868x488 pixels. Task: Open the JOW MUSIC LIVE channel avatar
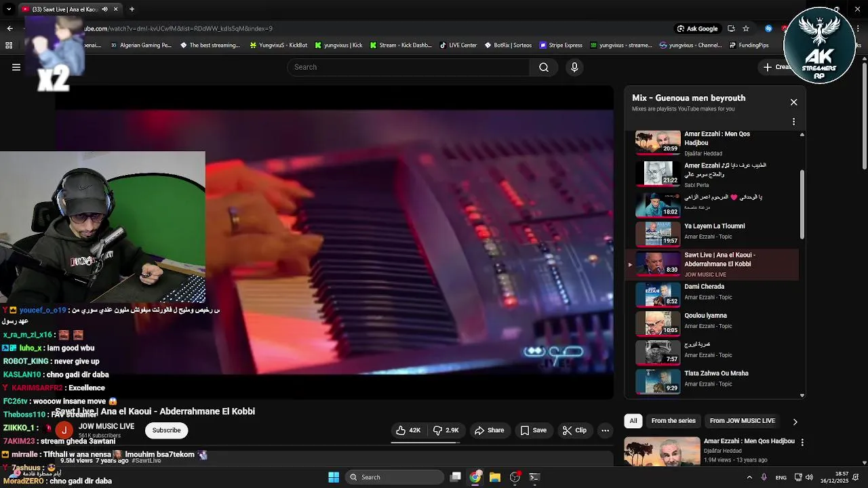tap(64, 430)
